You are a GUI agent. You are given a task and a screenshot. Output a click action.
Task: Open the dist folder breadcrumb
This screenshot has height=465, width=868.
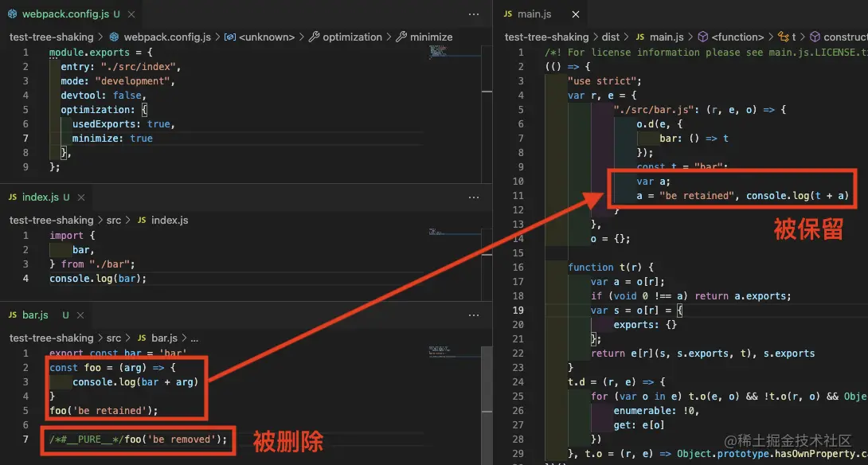tap(611, 37)
